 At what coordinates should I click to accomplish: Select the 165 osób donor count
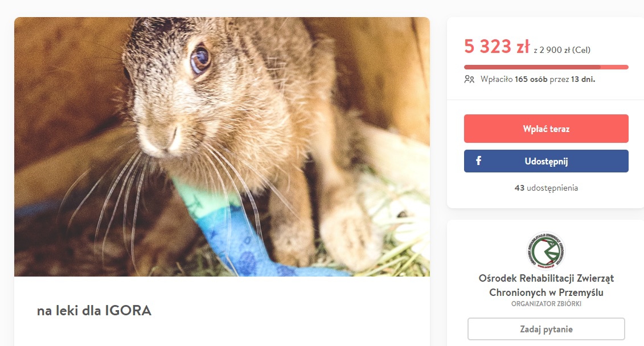pos(530,79)
